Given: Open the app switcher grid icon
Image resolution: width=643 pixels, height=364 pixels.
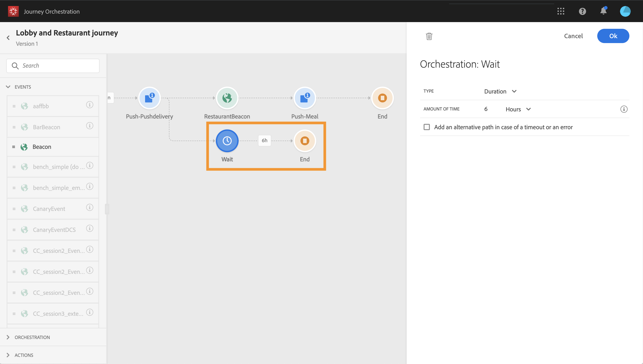Looking at the screenshot, I should [x=561, y=11].
